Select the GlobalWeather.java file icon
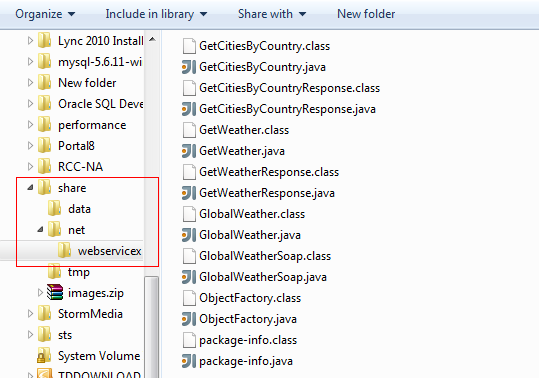539x378 pixels. point(189,235)
